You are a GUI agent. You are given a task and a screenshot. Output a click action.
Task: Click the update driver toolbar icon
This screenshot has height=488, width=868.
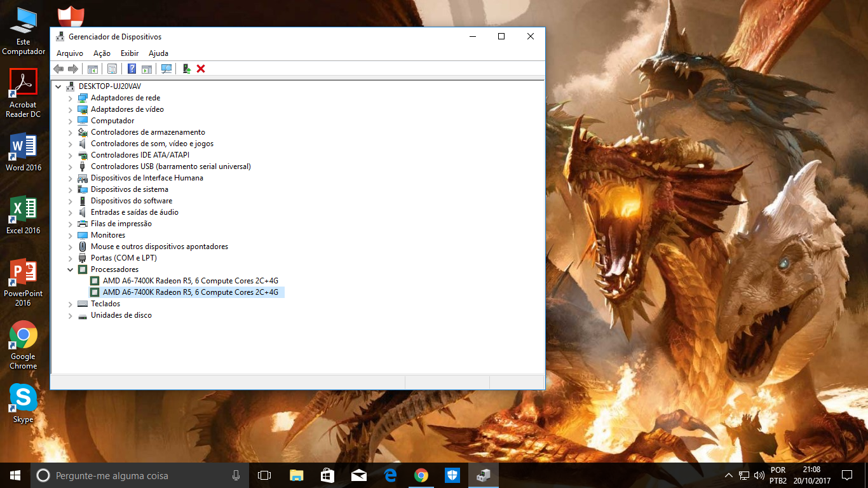click(x=186, y=69)
